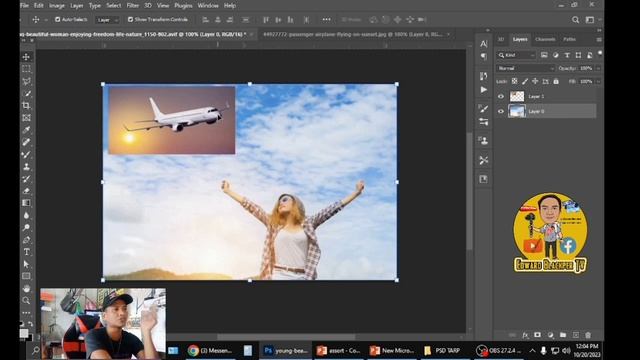
Task: Select the Horizontal Type tool
Action: (x=26, y=252)
